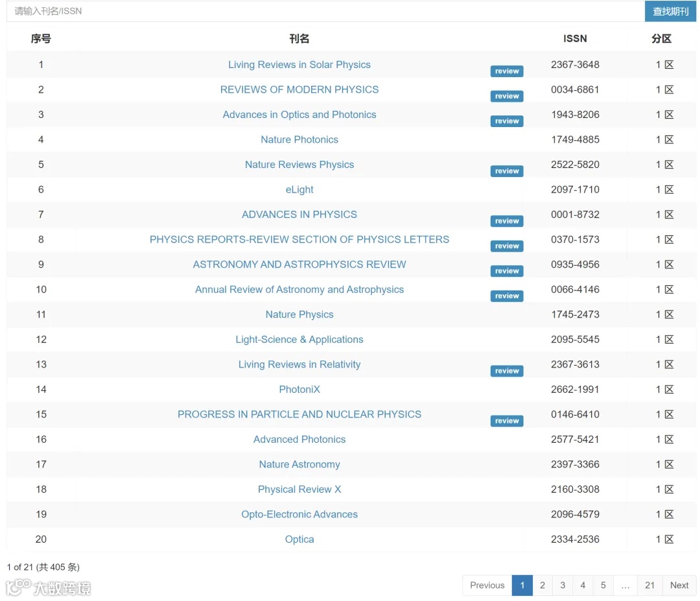This screenshot has width=700, height=601.
Task: Click review badge for REVIEWS OF MODERN PHYSICS
Action: pos(507,96)
